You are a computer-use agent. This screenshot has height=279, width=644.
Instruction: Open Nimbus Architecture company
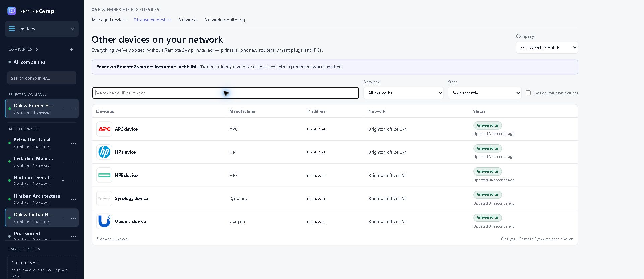coord(37,199)
